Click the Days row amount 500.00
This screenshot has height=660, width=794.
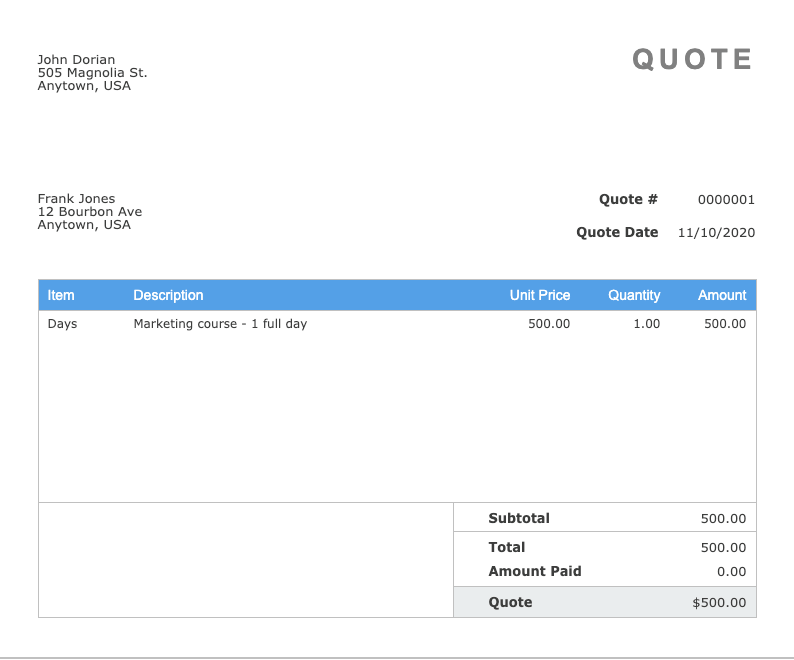click(725, 324)
